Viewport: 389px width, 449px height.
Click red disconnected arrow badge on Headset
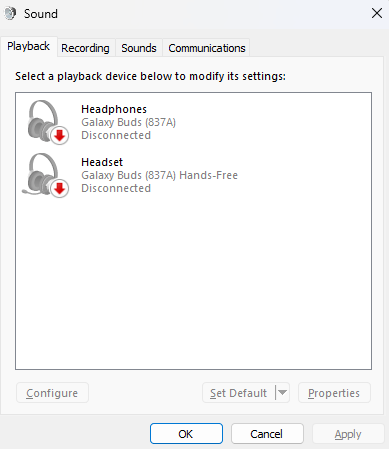click(60, 189)
